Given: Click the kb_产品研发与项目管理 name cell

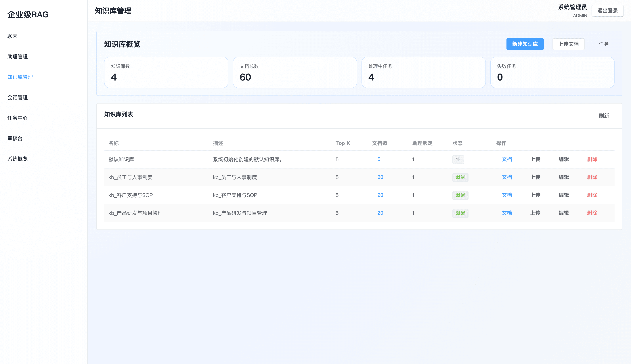Looking at the screenshot, I should pyautogui.click(x=135, y=213).
